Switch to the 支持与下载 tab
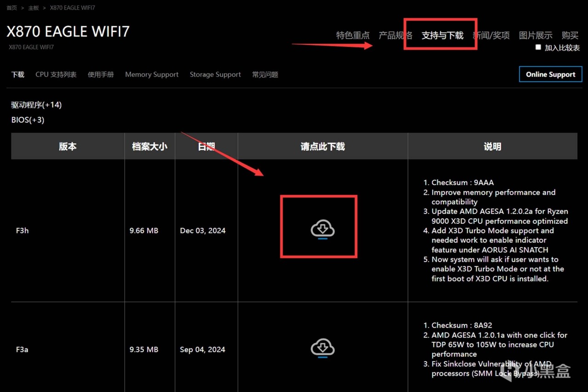588x392 pixels. click(x=442, y=35)
